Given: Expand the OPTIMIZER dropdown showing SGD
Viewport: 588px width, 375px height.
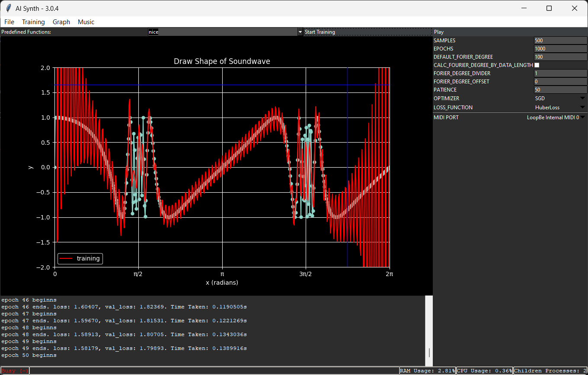Looking at the screenshot, I should pyautogui.click(x=560, y=99).
